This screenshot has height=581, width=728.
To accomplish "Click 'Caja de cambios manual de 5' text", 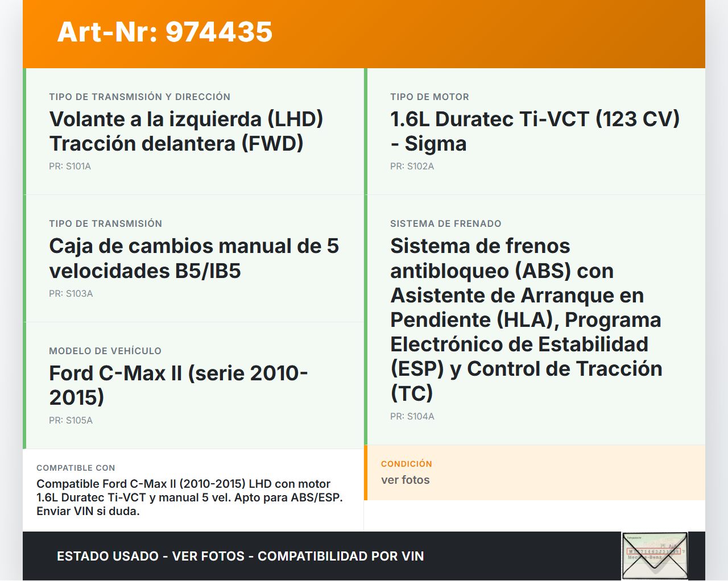I will 194,246.
